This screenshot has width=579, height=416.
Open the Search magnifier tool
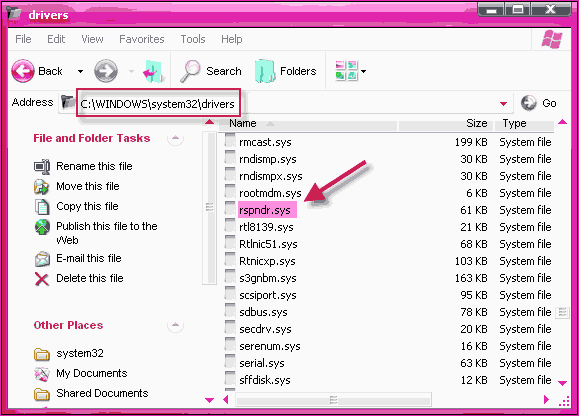click(x=190, y=71)
